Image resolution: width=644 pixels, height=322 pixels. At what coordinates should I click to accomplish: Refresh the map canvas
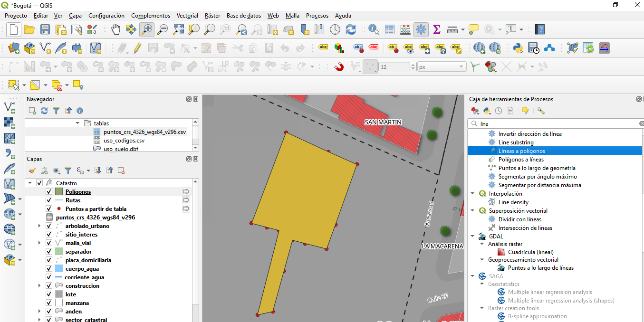point(351,29)
